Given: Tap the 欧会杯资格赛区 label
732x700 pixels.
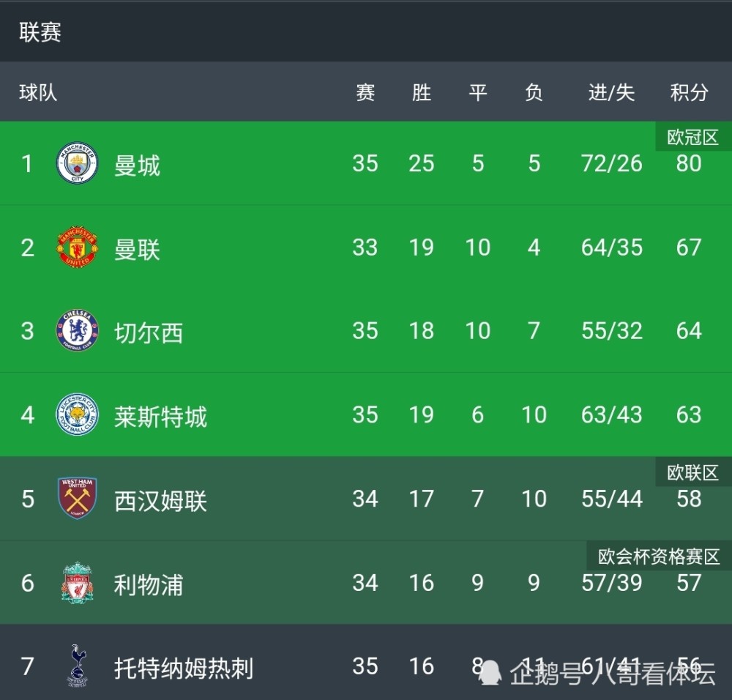Looking at the screenshot, I should pos(659,556).
